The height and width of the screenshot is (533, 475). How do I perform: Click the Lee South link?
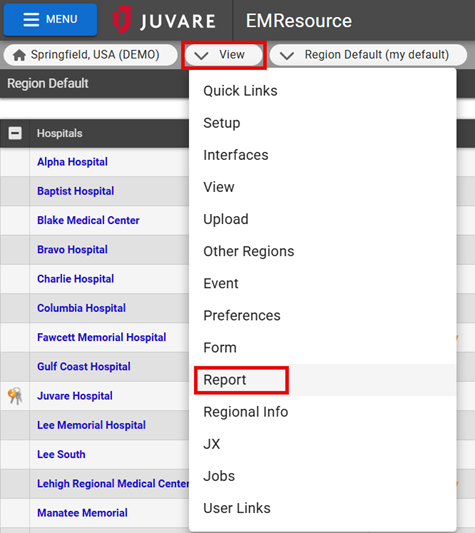pos(61,454)
